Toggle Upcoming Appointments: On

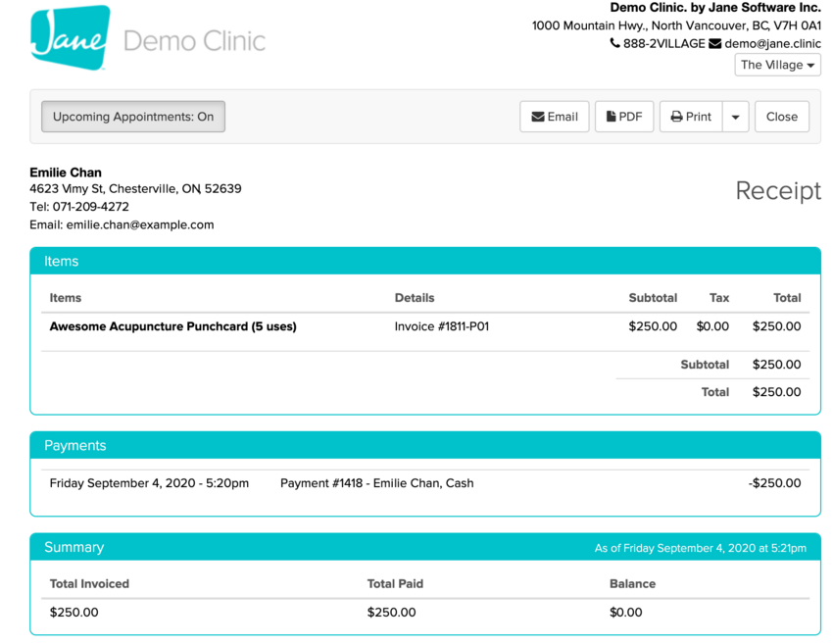[133, 117]
